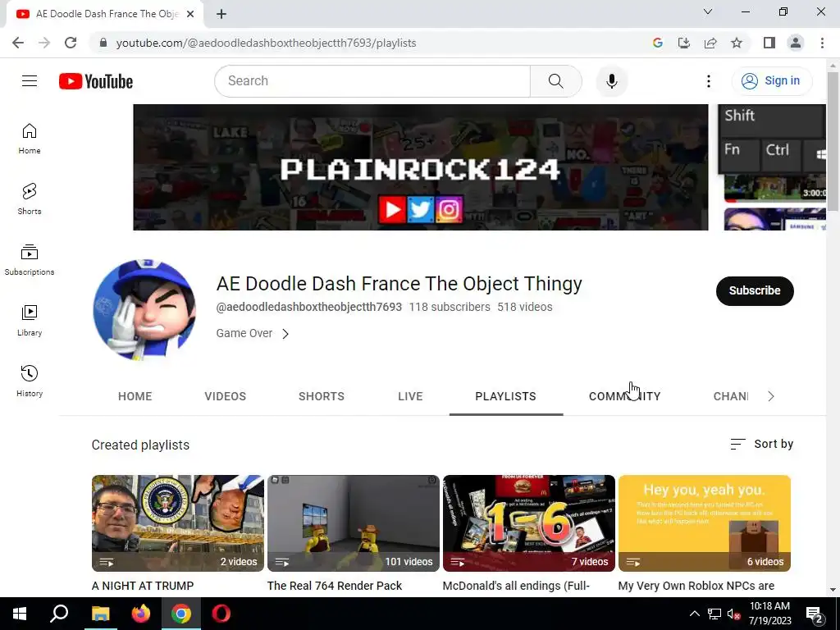Expand channel description Game Over chevron
Image resolution: width=840 pixels, height=630 pixels.
[x=285, y=334]
